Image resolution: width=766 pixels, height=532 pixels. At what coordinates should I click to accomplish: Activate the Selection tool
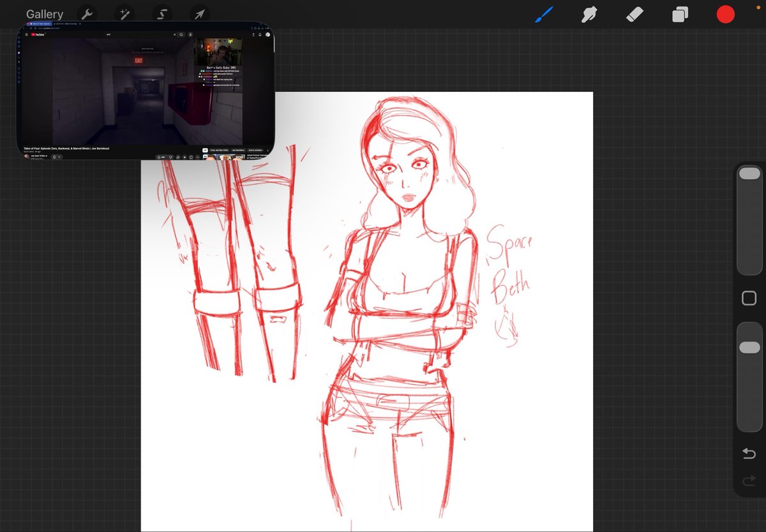tap(161, 14)
